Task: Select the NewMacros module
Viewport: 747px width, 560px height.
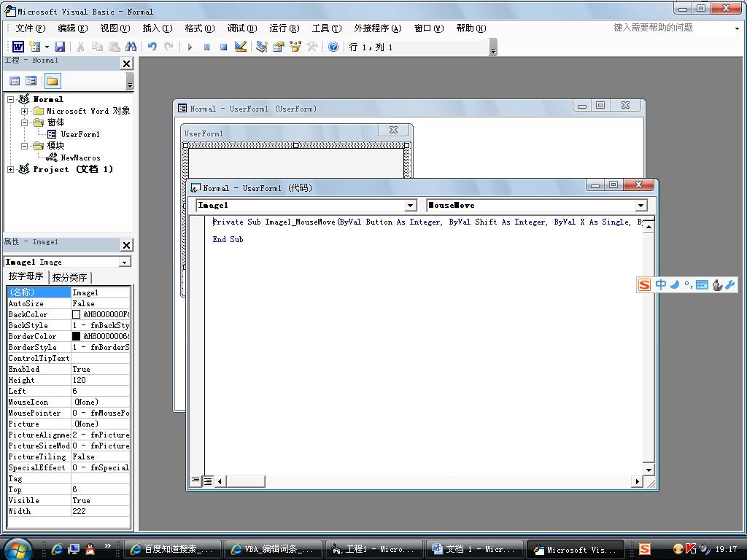Action: 80,157
